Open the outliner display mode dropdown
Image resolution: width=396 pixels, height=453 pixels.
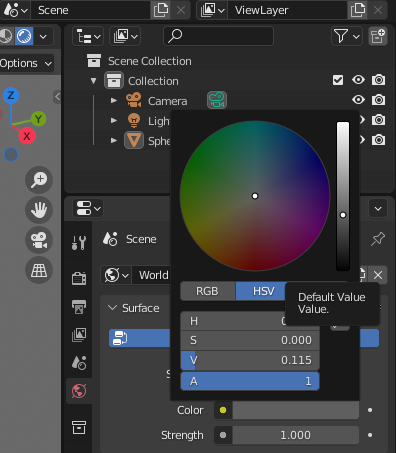(x=125, y=36)
